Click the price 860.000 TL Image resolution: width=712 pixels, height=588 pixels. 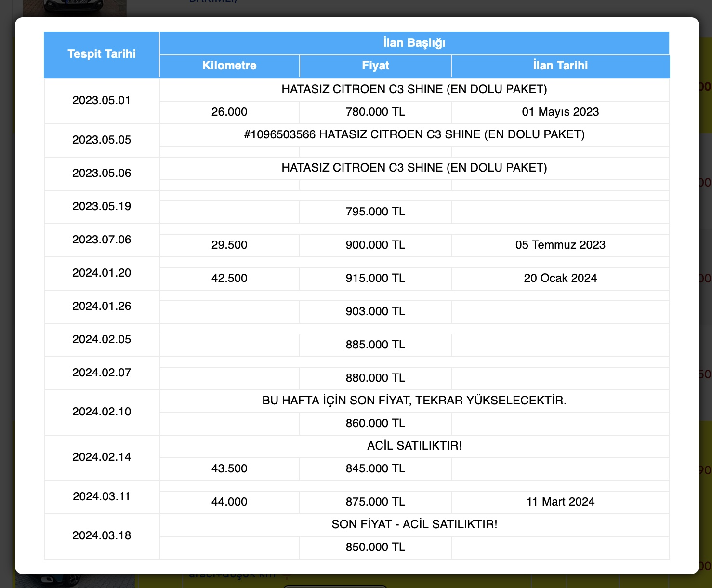coord(375,423)
